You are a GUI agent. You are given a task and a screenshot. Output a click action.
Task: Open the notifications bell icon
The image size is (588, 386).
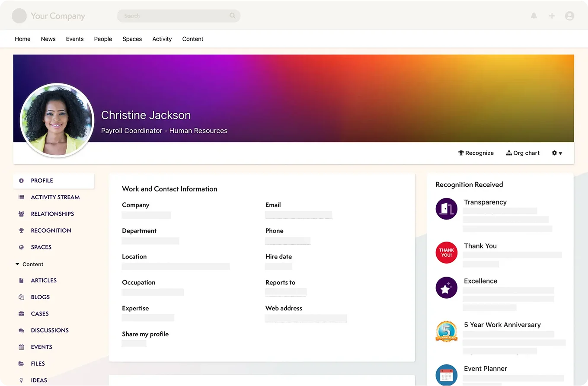point(534,16)
